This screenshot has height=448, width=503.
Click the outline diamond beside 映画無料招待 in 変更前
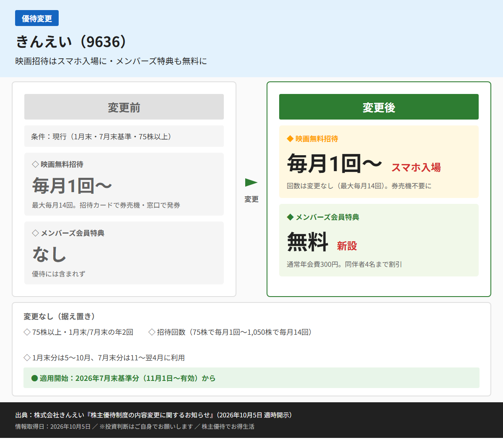coord(35,164)
